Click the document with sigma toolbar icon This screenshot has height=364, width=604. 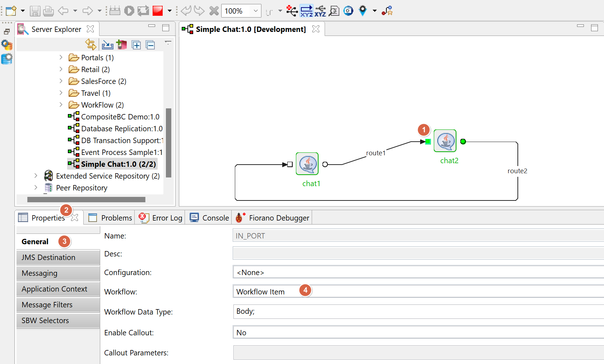click(334, 11)
